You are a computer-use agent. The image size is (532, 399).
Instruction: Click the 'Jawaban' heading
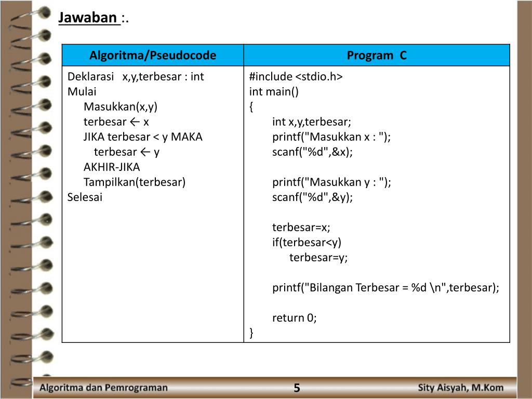(87, 17)
